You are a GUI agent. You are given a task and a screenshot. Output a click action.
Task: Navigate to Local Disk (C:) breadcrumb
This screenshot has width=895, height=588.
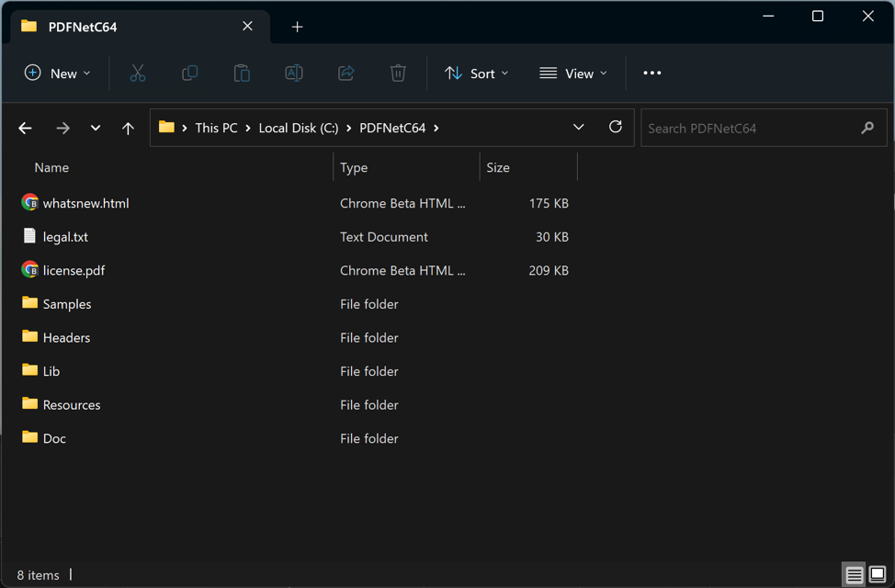click(299, 128)
